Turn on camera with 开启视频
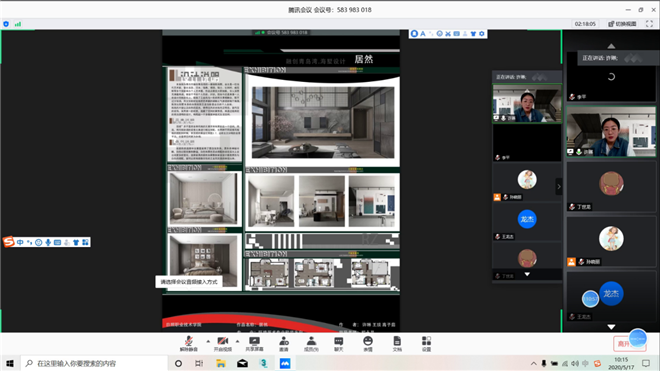Image resolution: width=660 pixels, height=371 pixels. click(223, 344)
